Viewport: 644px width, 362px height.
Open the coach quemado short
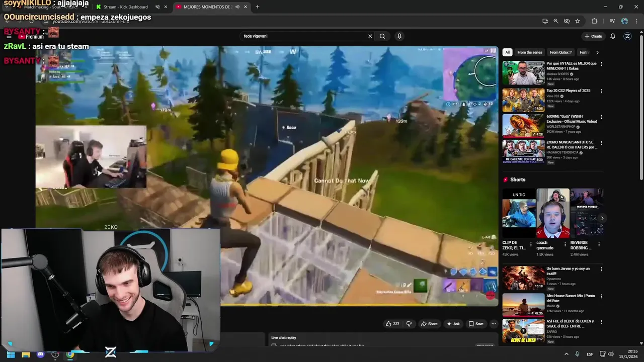[553, 213]
